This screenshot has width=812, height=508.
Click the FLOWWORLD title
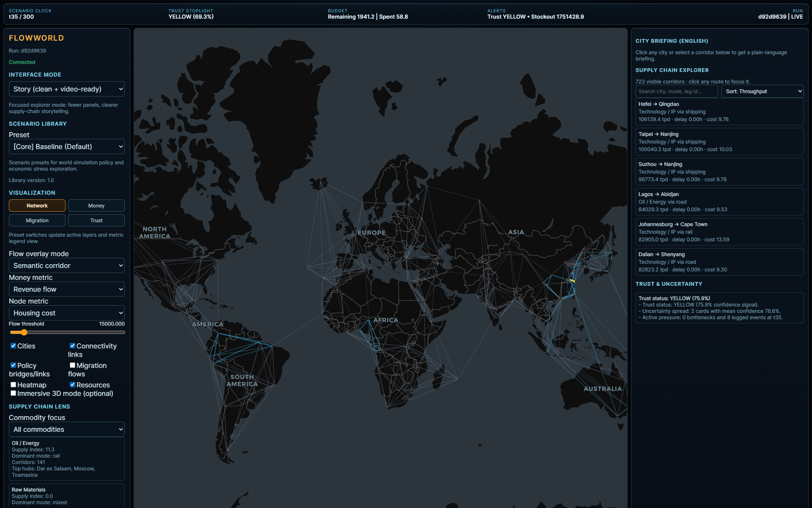[36, 38]
